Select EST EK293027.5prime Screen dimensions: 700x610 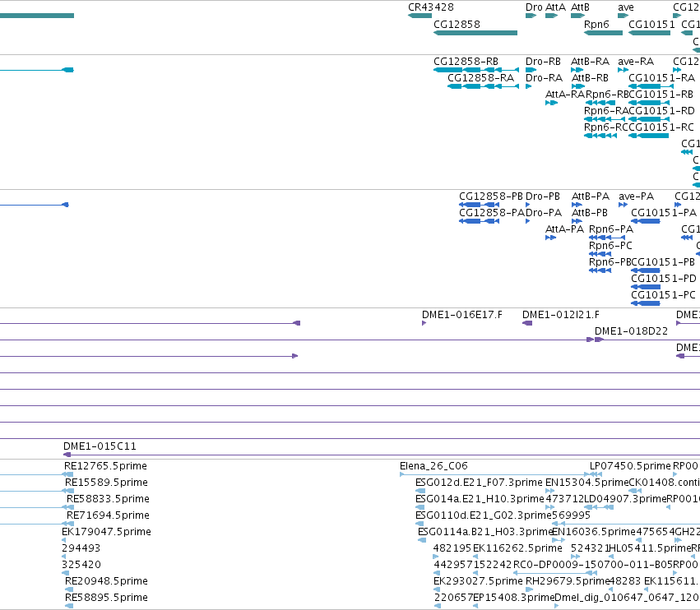pyautogui.click(x=478, y=581)
